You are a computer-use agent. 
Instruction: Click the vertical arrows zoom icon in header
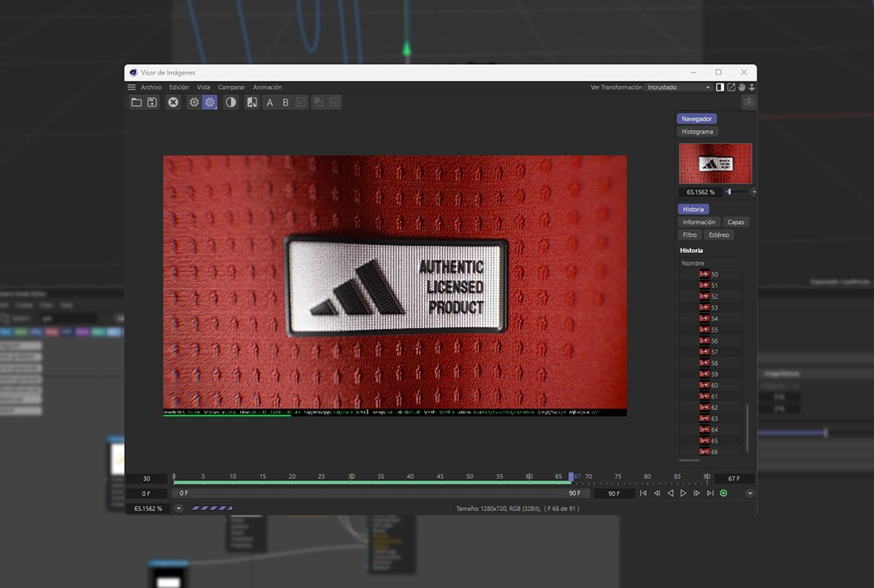pyautogui.click(x=751, y=87)
